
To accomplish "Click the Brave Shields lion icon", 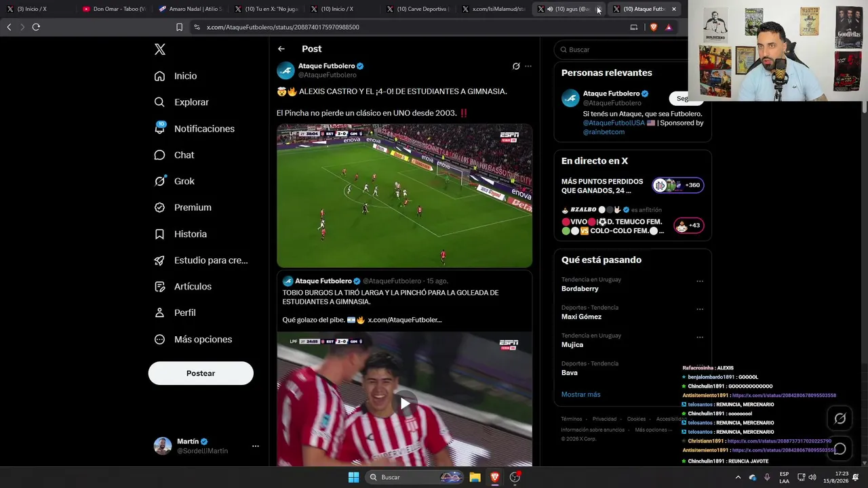I will point(653,27).
